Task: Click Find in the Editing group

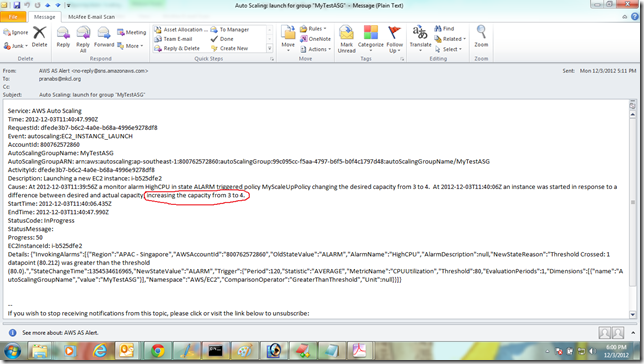Action: [444, 29]
